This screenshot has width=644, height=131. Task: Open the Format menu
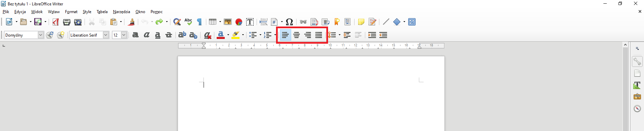(71, 12)
